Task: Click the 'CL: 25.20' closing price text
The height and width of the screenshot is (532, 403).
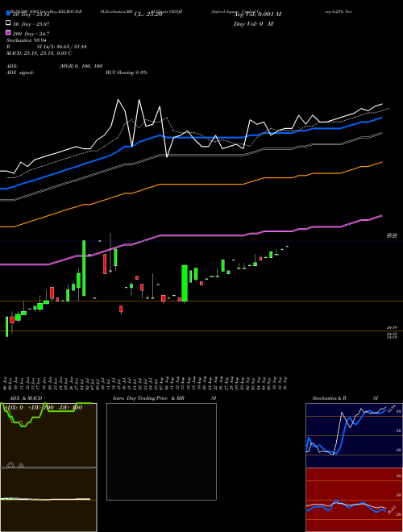Action: [x=148, y=15]
